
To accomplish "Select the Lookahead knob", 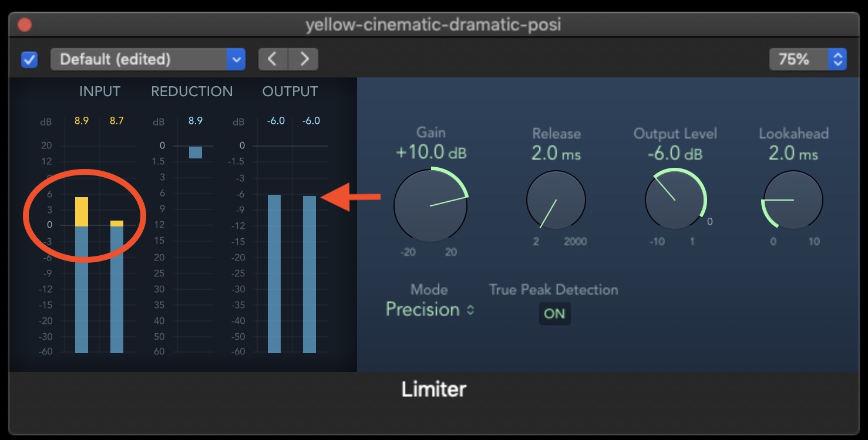I will click(x=792, y=199).
